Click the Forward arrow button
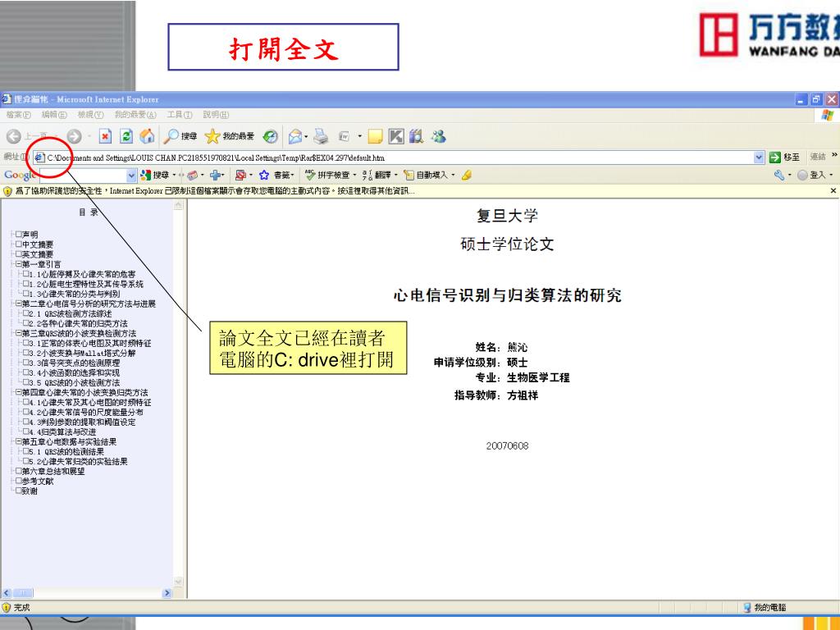The width and height of the screenshot is (840, 630). click(x=74, y=137)
